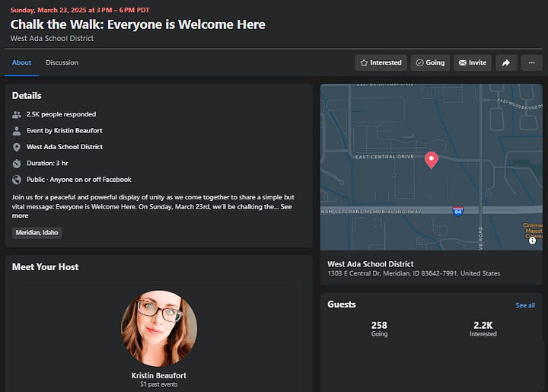Click the host name Kristin Beaufort under photo
The image size is (548, 392).
coord(159,375)
